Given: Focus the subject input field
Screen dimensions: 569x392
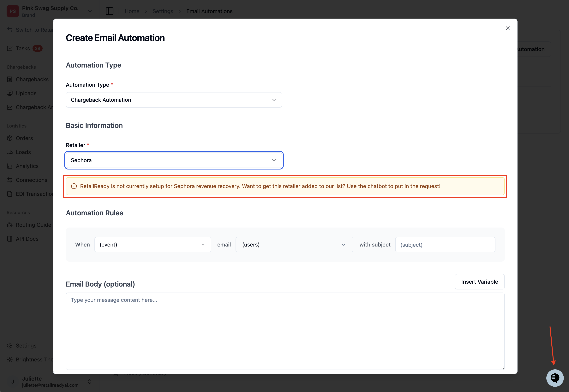Looking at the screenshot, I should tap(445, 245).
